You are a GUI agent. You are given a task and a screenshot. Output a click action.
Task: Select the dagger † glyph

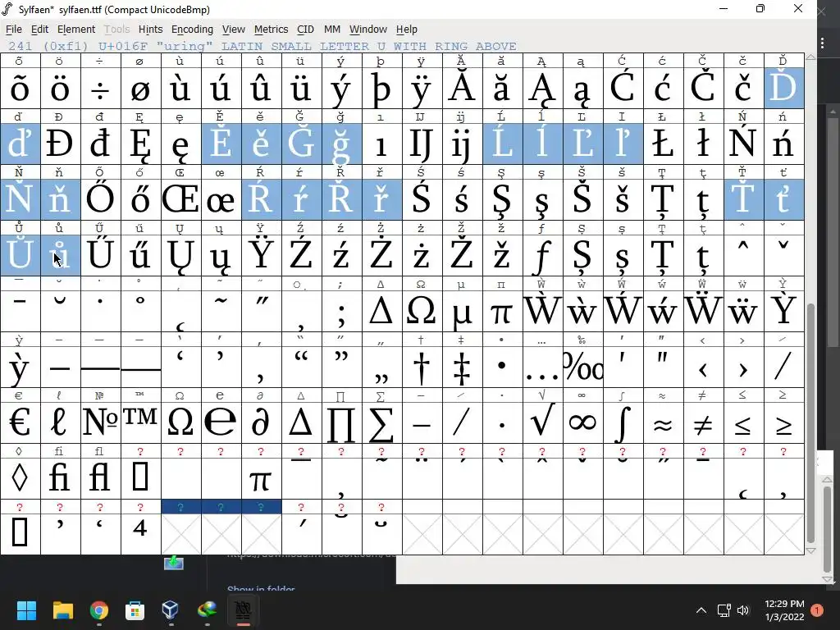(x=422, y=367)
